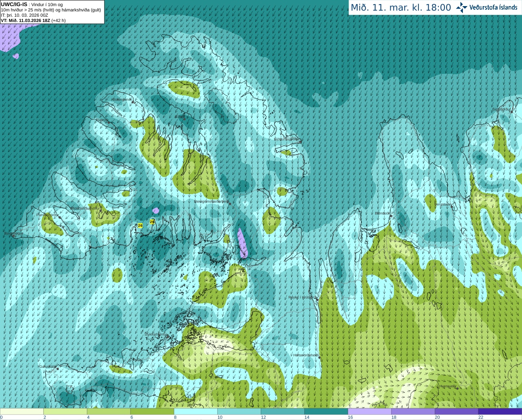Click the Gjögurflugvöllur place label

tap(288, 139)
